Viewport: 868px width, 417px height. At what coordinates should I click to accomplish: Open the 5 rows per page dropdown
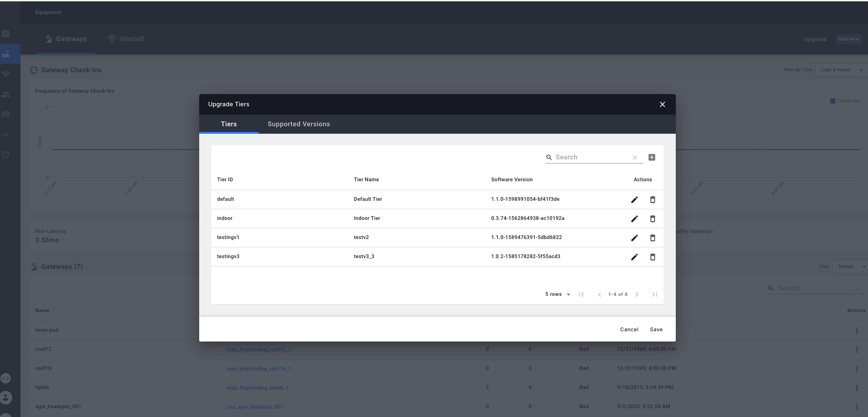[x=558, y=294]
